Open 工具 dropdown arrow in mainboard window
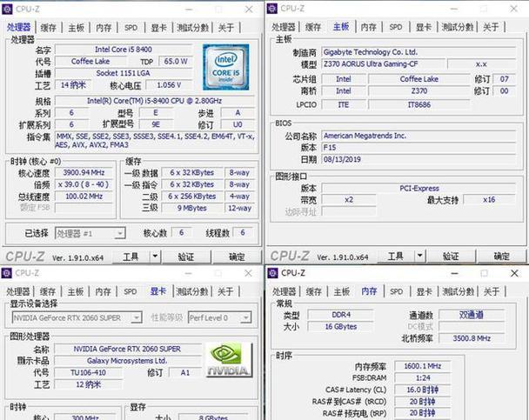 [419, 257]
